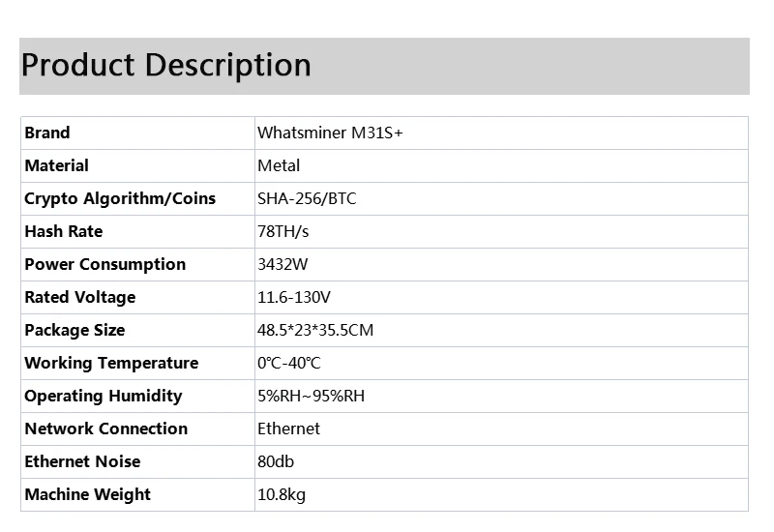Screen dimensions: 774x532
Task: Click the Whatsminer M31S+ value
Action: pos(330,133)
